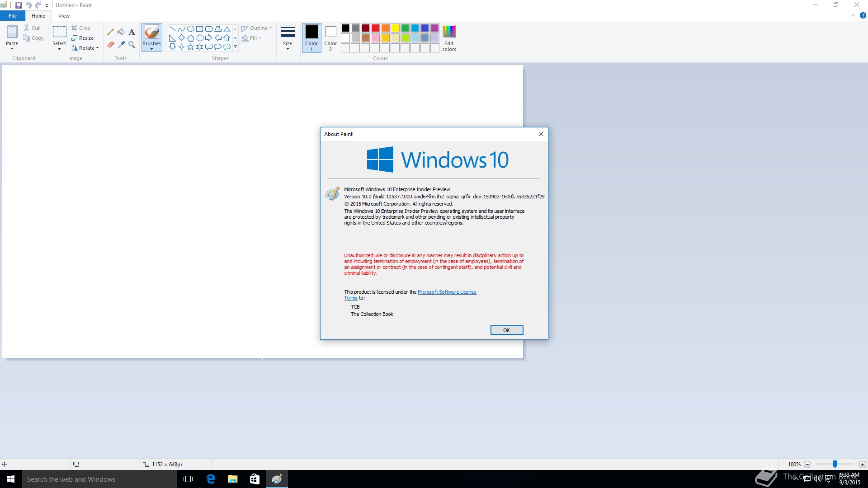Click the zoom out minus button
The image size is (868, 488).
(x=807, y=465)
